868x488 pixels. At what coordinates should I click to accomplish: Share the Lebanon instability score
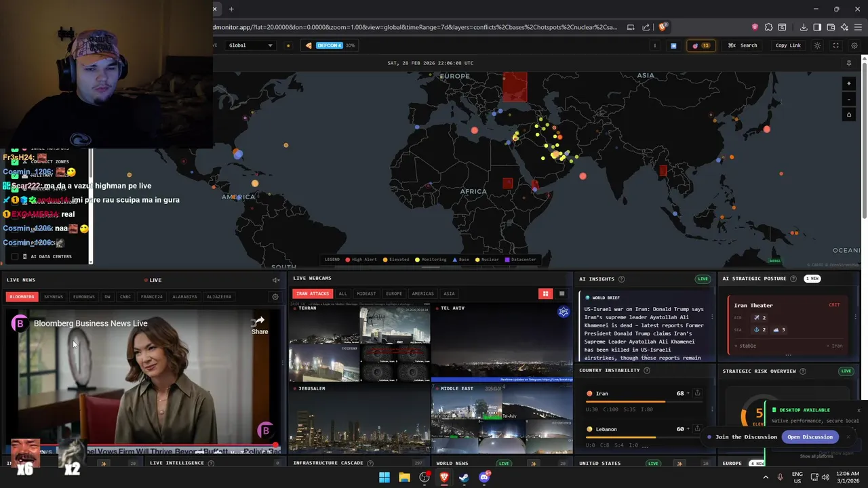697,429
